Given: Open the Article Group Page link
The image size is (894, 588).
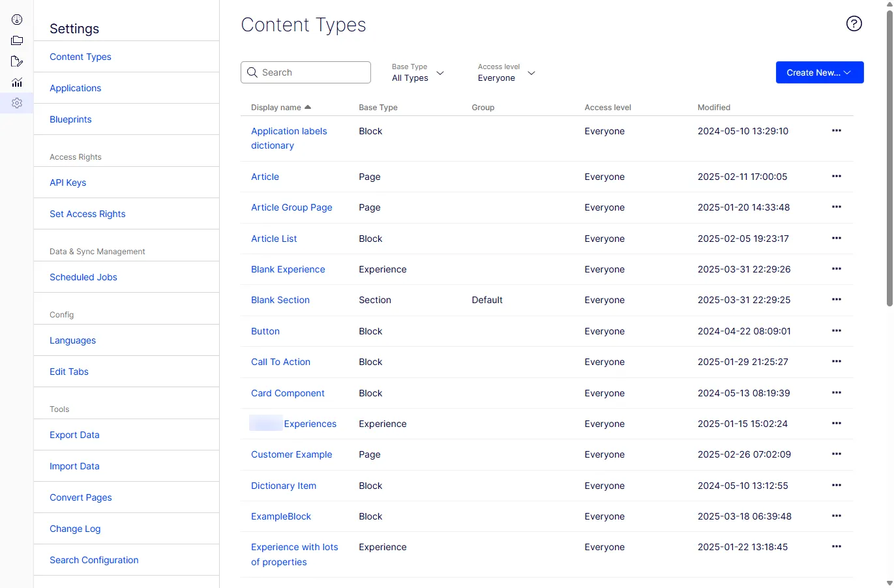Looking at the screenshot, I should (291, 207).
